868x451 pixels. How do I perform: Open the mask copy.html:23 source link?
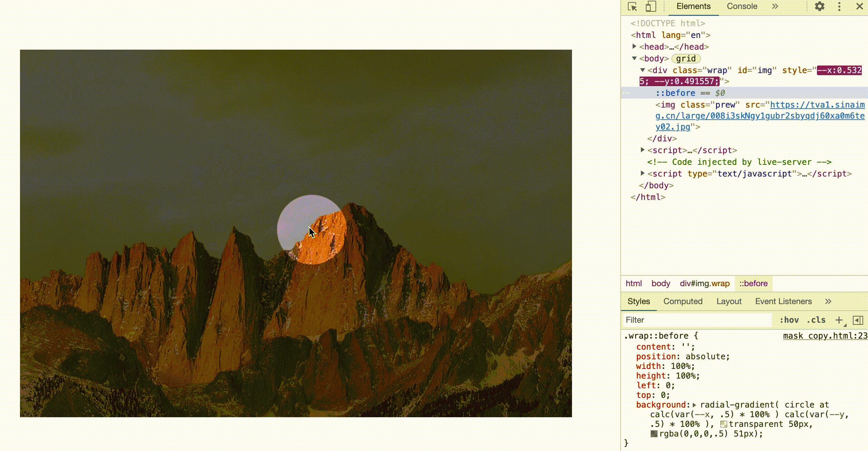825,336
